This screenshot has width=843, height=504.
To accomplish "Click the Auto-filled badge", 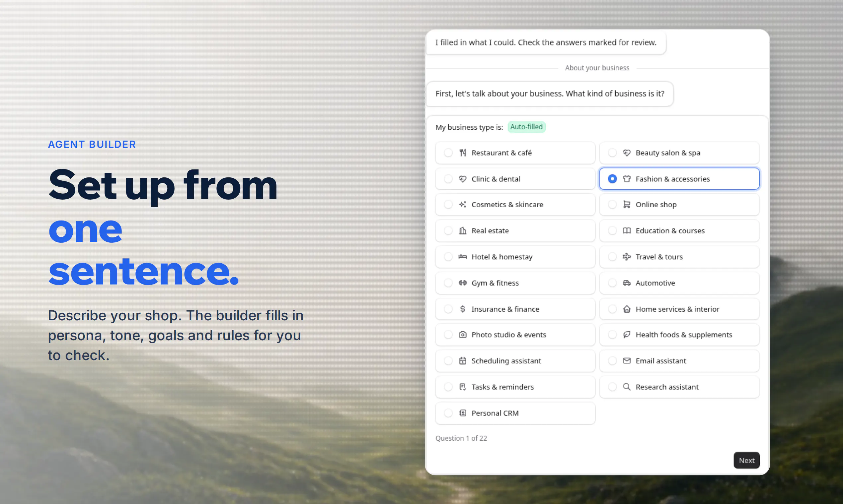I will point(526,127).
